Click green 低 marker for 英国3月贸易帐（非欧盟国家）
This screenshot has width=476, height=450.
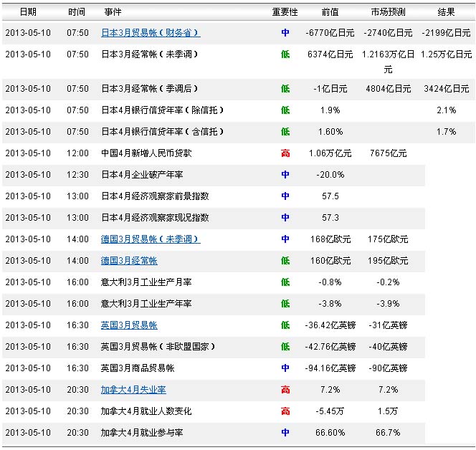coord(285,347)
